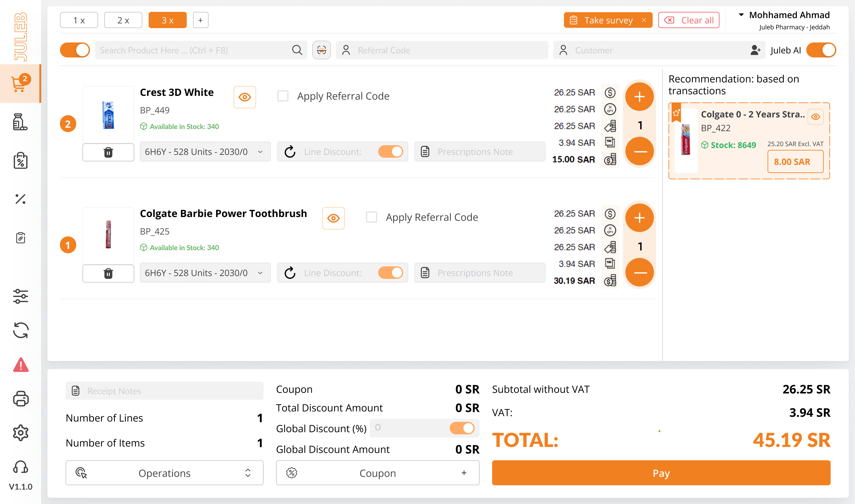Toggle the switch beside the product search

75,50
